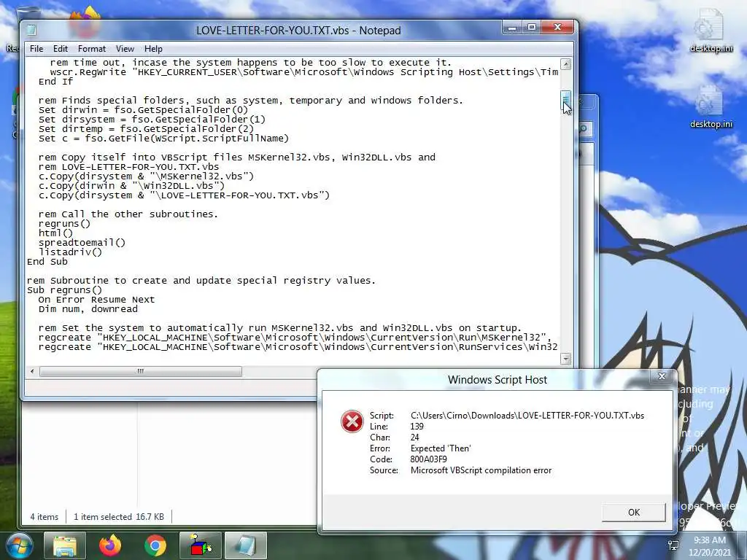Click the 'html()' line in code
This screenshot has width=747, height=560.
[55, 233]
